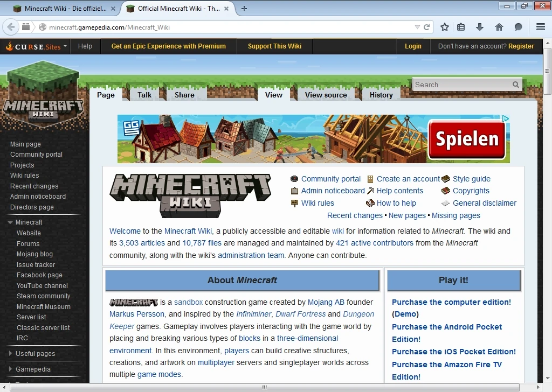Click the AdChoices icon on the banner

click(x=506, y=118)
